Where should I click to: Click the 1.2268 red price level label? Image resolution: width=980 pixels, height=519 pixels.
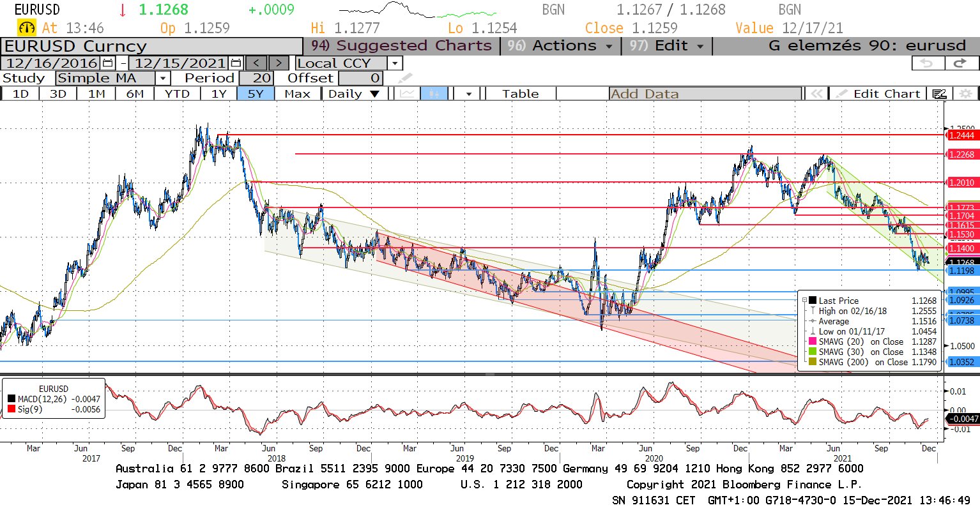pos(961,154)
